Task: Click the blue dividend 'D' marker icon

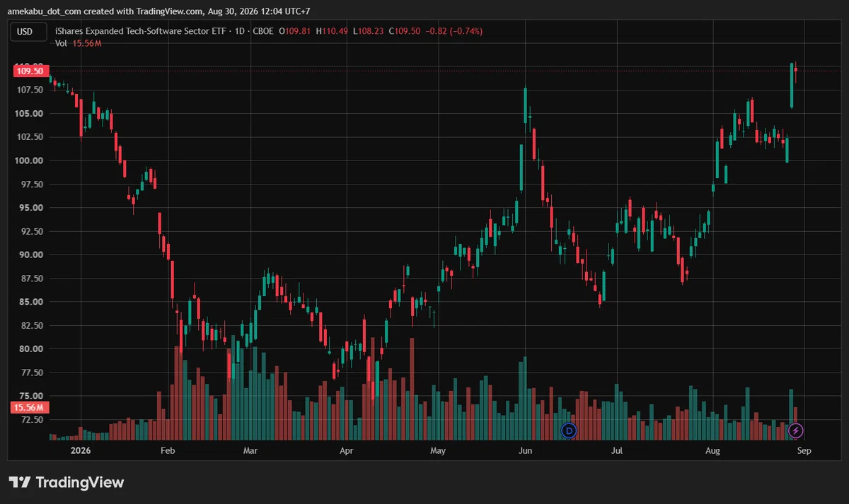Action: [x=570, y=430]
